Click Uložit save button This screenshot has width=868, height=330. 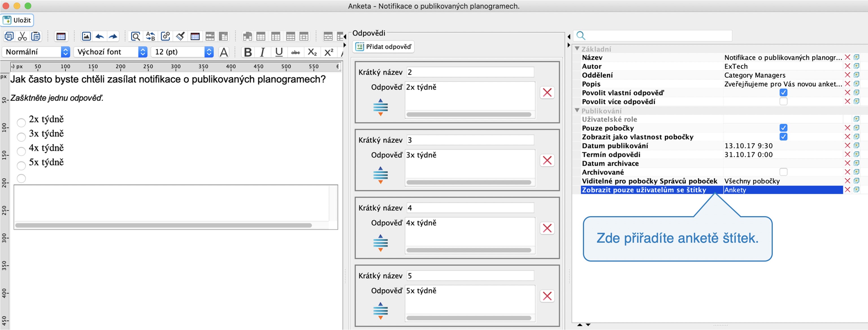click(17, 20)
